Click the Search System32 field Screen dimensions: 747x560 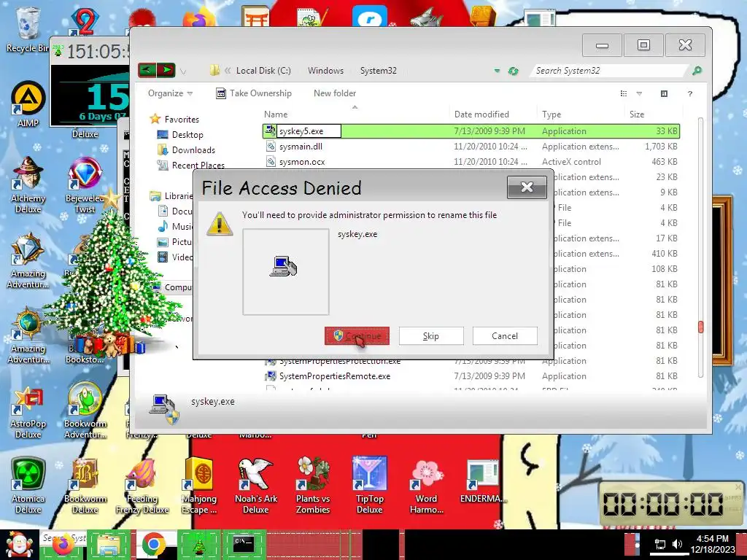coord(610,71)
